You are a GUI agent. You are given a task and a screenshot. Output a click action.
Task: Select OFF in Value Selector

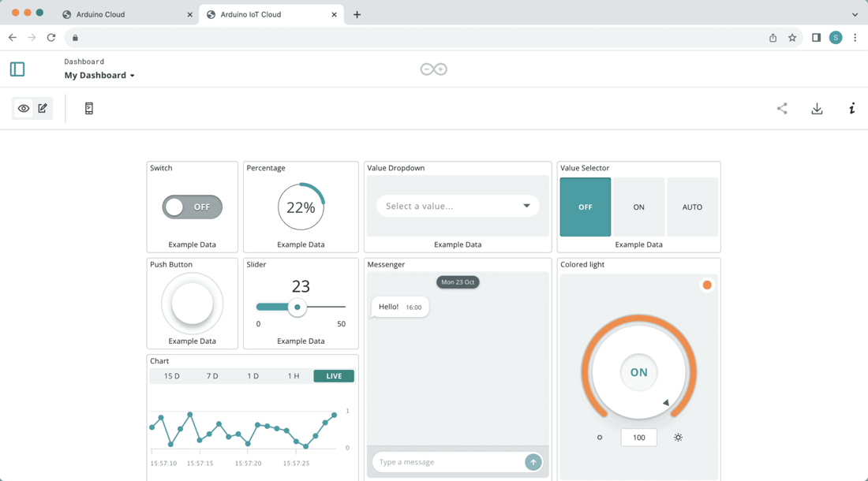586,207
